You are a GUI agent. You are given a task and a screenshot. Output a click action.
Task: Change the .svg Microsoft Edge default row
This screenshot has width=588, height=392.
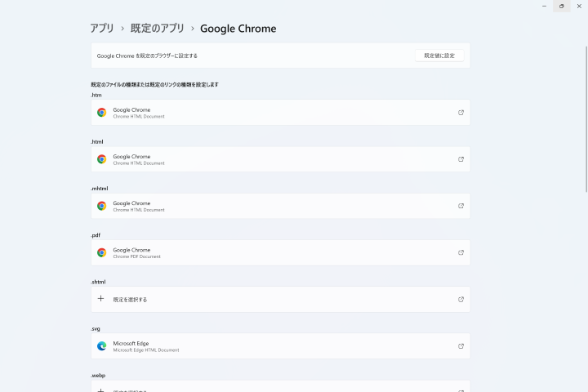(x=280, y=346)
